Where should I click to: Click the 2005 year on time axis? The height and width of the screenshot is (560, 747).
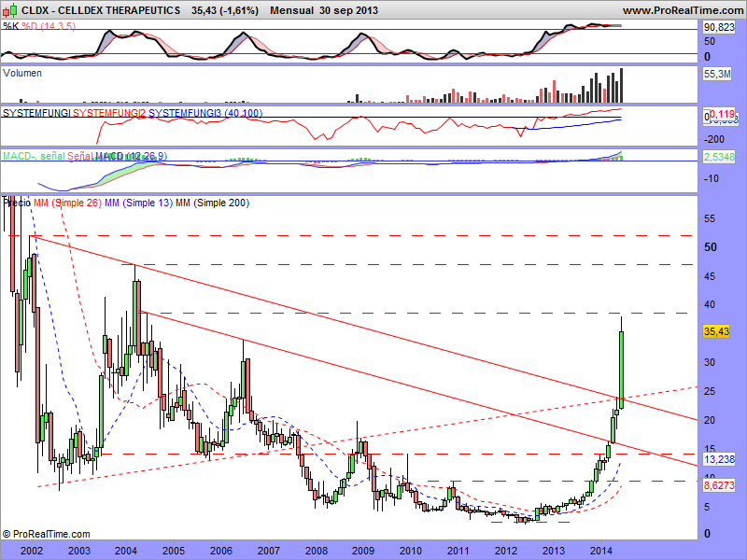pos(174,551)
